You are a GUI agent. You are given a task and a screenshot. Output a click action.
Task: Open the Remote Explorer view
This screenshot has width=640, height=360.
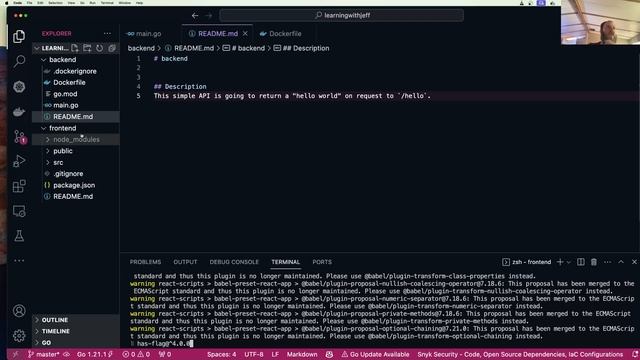[x=19, y=211]
